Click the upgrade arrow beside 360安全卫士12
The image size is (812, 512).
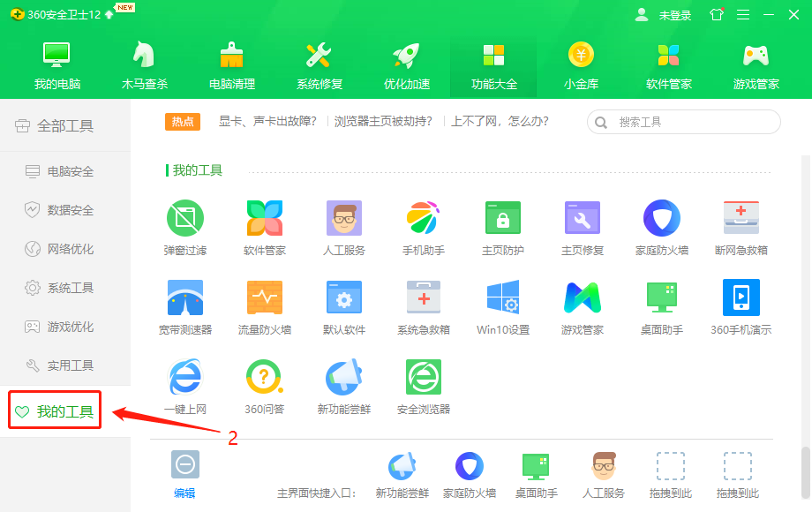tap(109, 14)
